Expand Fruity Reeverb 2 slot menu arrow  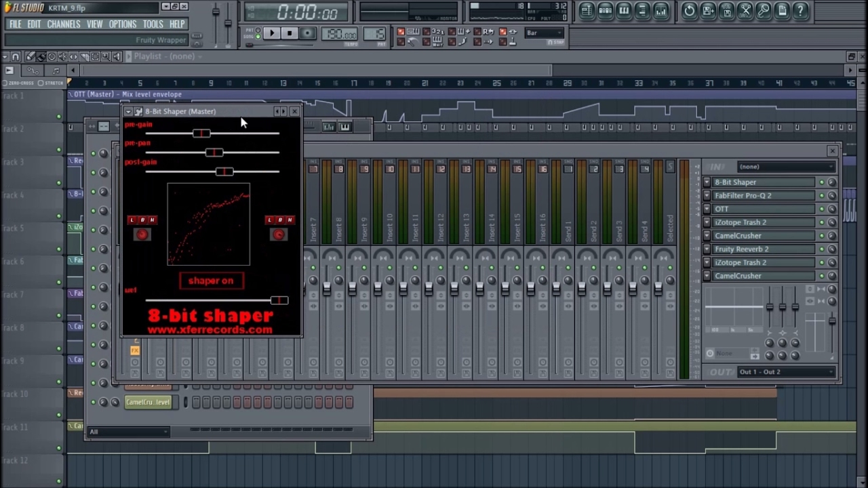click(707, 249)
